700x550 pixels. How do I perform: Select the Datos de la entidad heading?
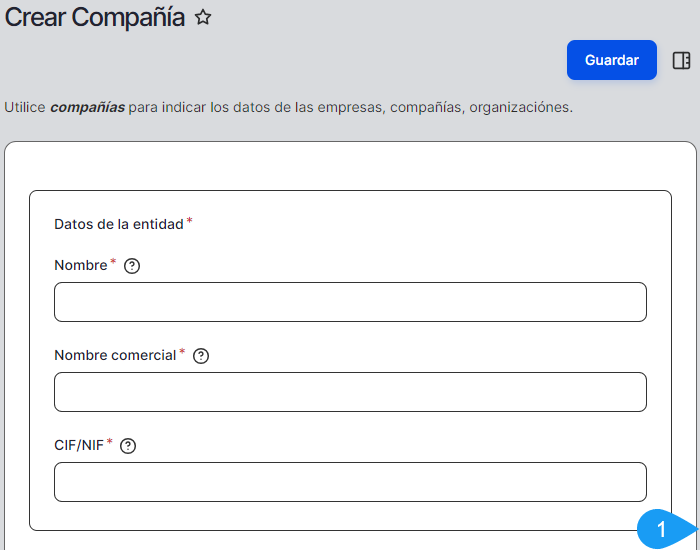tap(118, 224)
